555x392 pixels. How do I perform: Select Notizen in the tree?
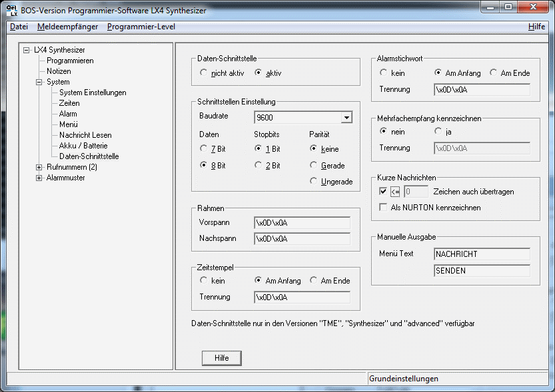click(x=59, y=71)
